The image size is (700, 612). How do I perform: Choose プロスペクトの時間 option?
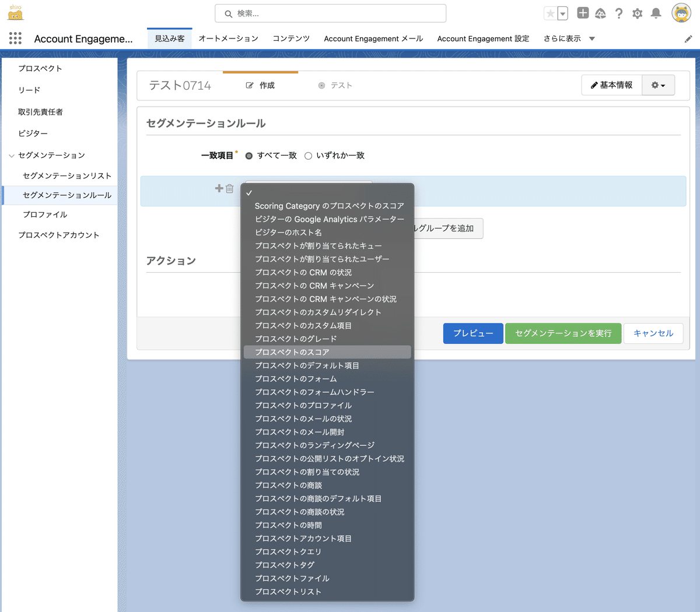click(x=327, y=525)
